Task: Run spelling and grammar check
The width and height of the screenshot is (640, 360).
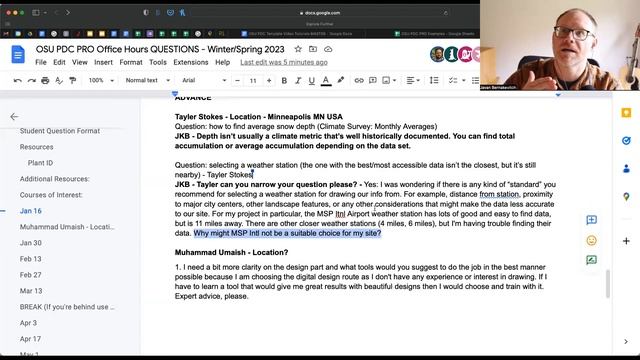Action: (59, 80)
